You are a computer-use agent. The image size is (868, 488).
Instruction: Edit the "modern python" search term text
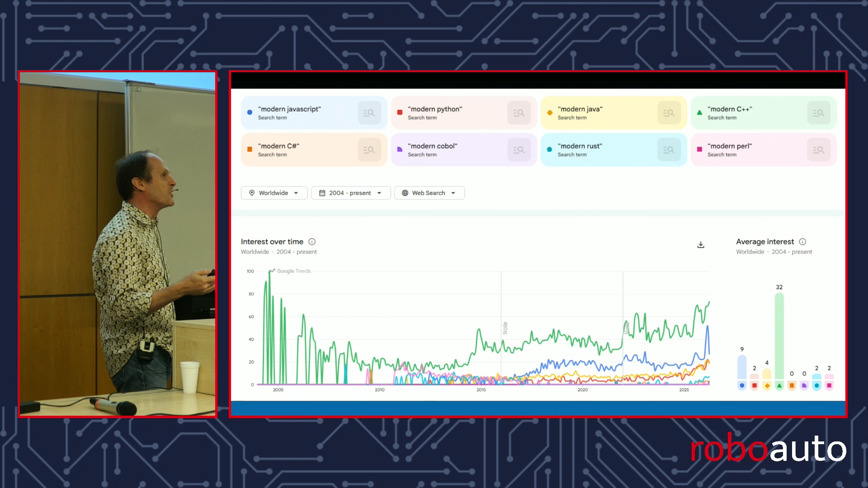click(435, 109)
